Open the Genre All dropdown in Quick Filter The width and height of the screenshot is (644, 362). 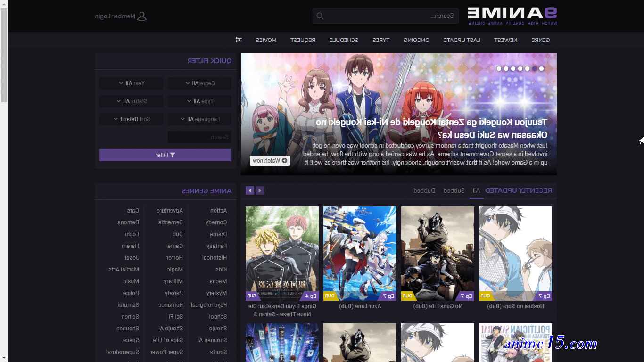[x=199, y=83]
